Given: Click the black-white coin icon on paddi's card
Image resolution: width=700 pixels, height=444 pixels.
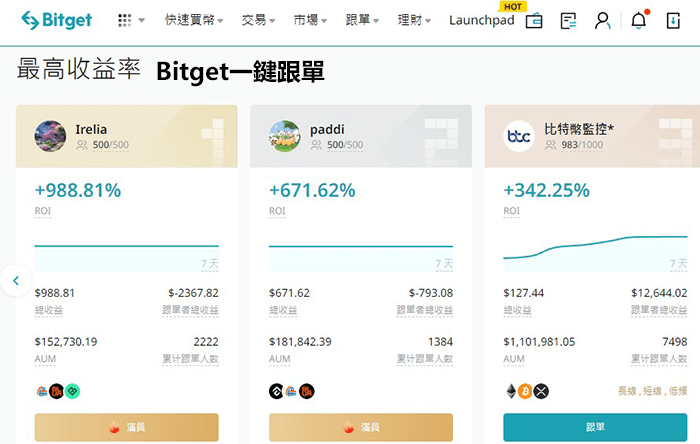Looking at the screenshot, I should 276,391.
